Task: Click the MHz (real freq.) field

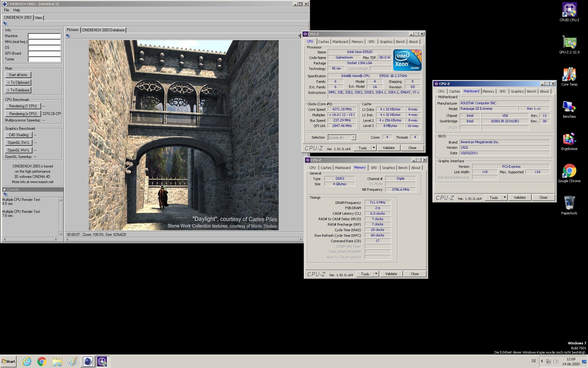Action: [44, 42]
